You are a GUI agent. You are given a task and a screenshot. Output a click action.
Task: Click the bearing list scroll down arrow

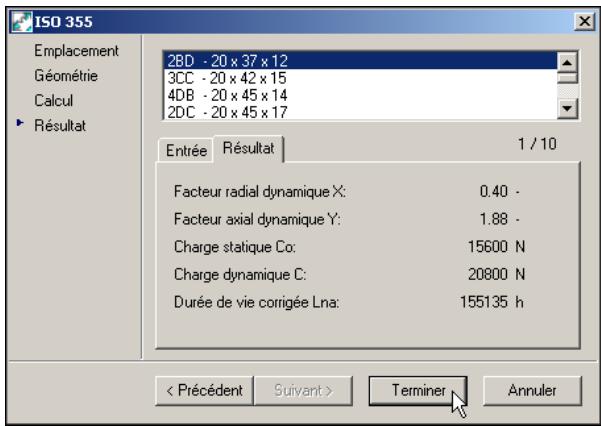click(x=567, y=108)
